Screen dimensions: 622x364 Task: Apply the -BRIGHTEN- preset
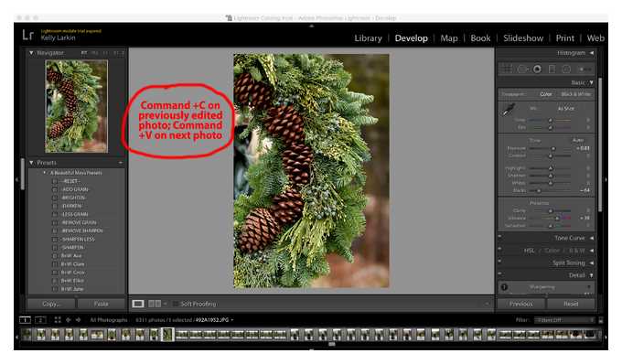[x=74, y=198]
